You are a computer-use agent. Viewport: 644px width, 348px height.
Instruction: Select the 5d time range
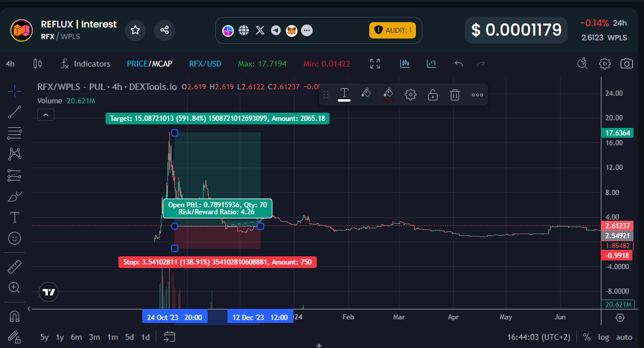coord(129,337)
